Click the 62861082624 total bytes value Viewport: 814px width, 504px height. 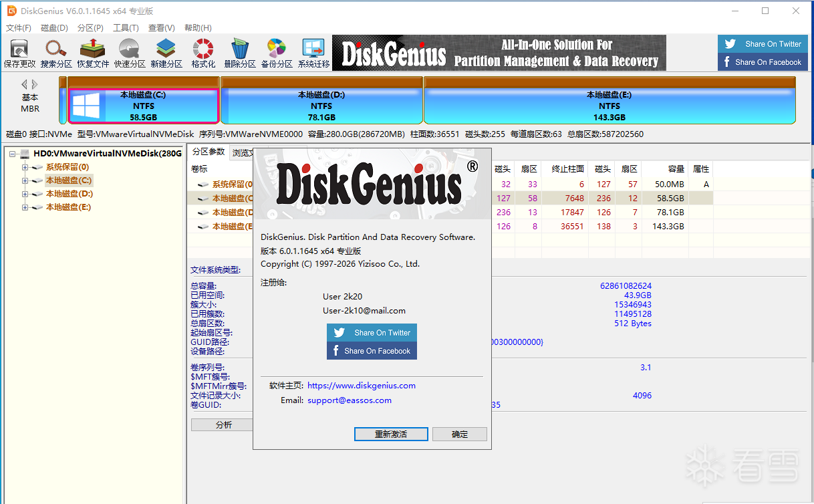(x=626, y=285)
